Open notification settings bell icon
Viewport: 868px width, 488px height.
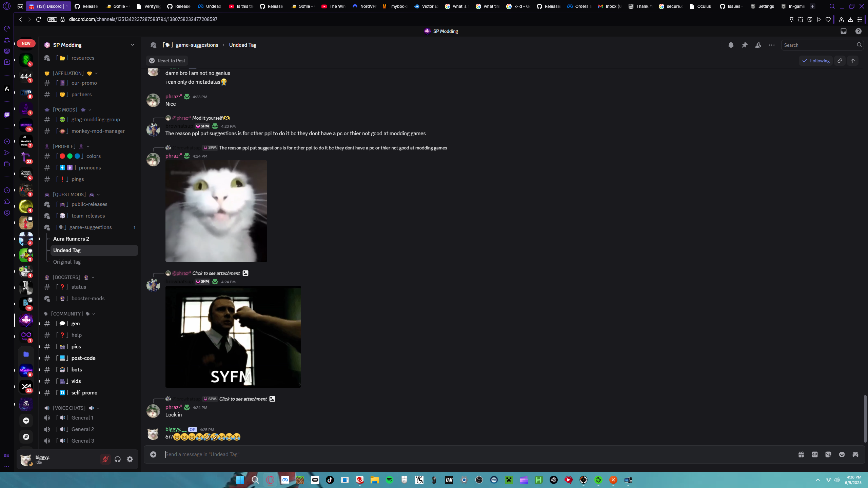pos(731,45)
